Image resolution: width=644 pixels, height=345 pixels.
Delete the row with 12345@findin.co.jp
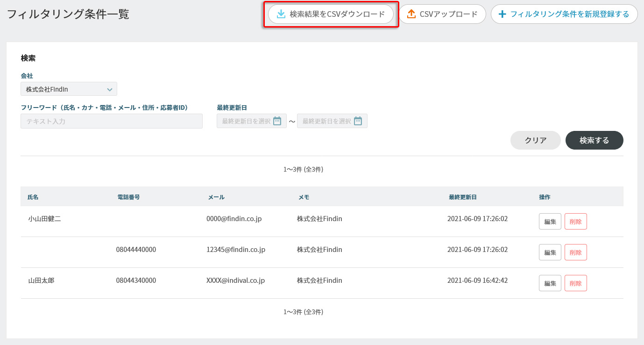point(575,252)
